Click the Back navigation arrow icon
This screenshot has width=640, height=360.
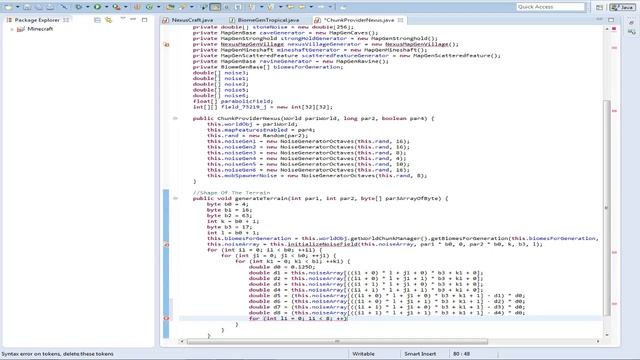point(302,7)
